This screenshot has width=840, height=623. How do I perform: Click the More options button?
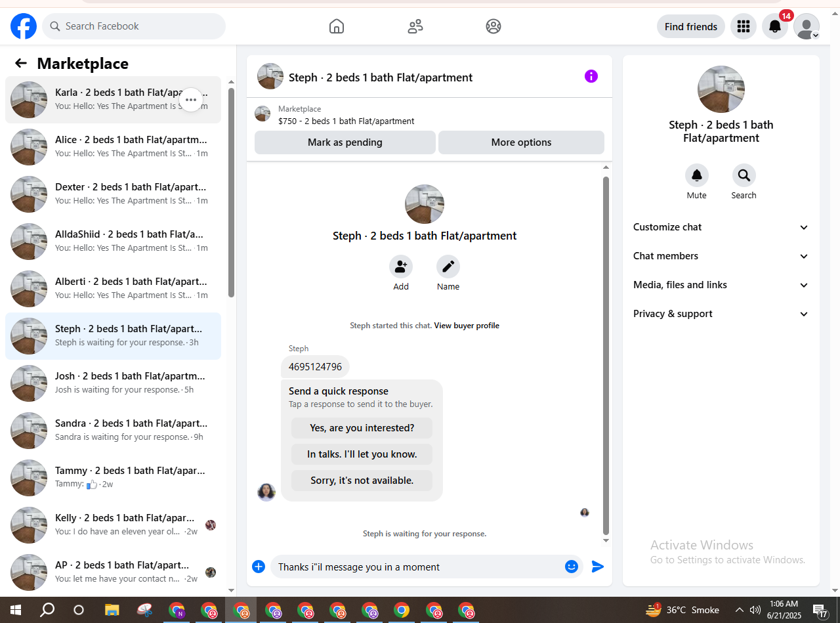[521, 142]
